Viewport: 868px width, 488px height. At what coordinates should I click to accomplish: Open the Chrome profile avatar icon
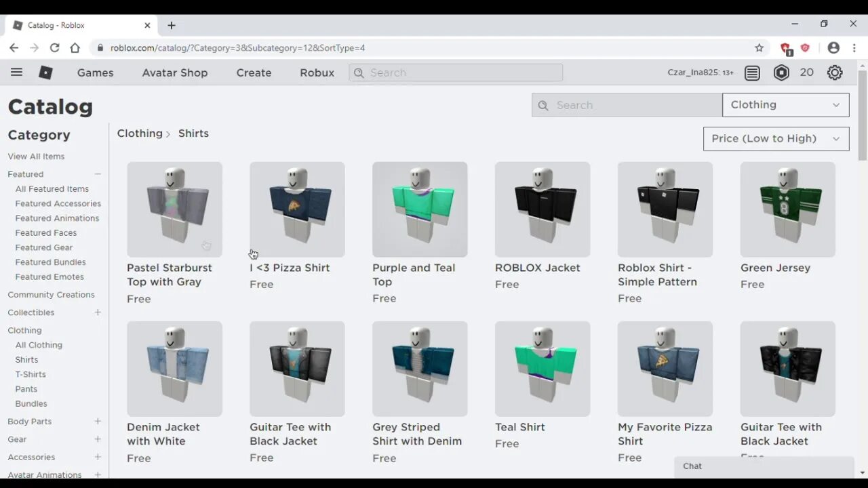(x=833, y=47)
